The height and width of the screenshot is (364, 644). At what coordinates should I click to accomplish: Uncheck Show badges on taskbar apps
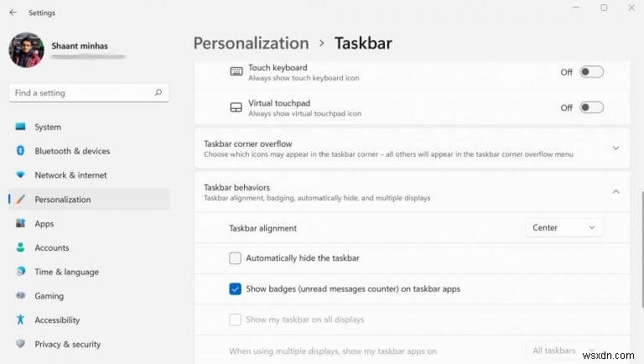tap(235, 289)
